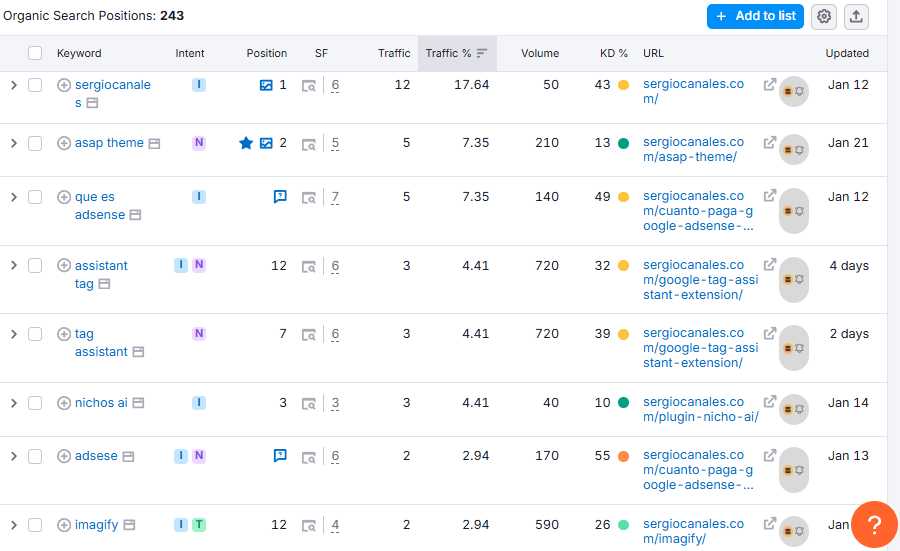The height and width of the screenshot is (551, 900).
Task: Expand the que es adsense row chevron
Action: [14, 197]
